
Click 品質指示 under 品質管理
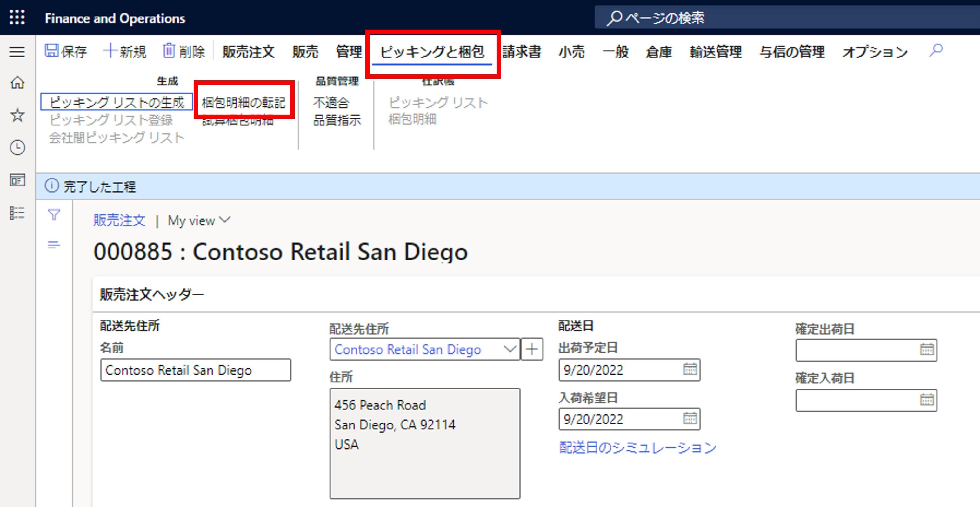click(337, 120)
